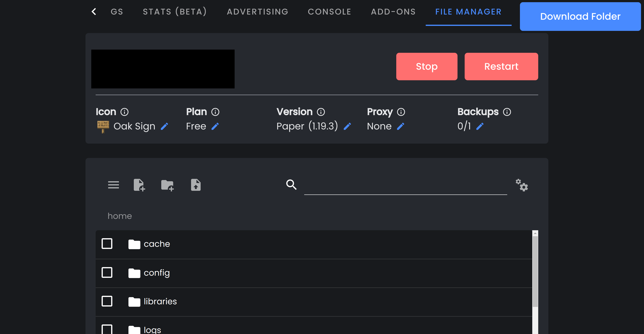This screenshot has width=644, height=334.
Task: Click info icon next to Backups
Action: pyautogui.click(x=507, y=112)
